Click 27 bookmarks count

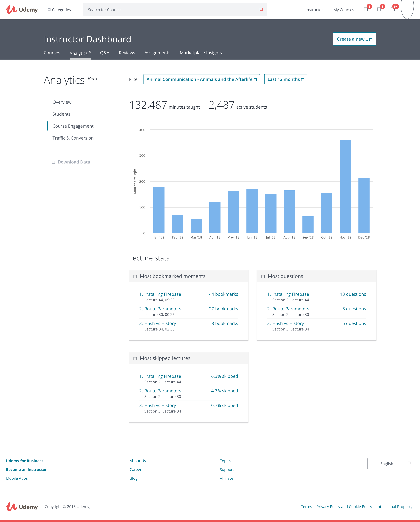click(224, 309)
